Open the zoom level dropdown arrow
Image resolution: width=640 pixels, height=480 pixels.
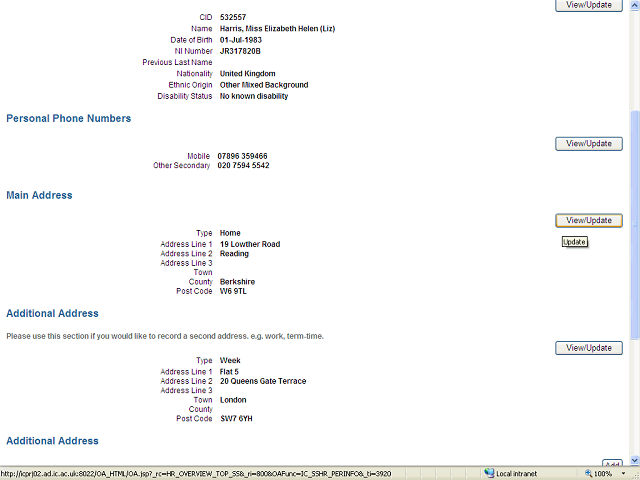(621, 473)
